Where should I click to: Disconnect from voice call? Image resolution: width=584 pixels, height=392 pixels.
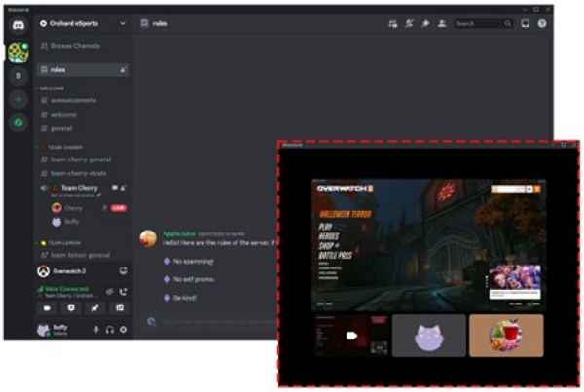click(123, 292)
